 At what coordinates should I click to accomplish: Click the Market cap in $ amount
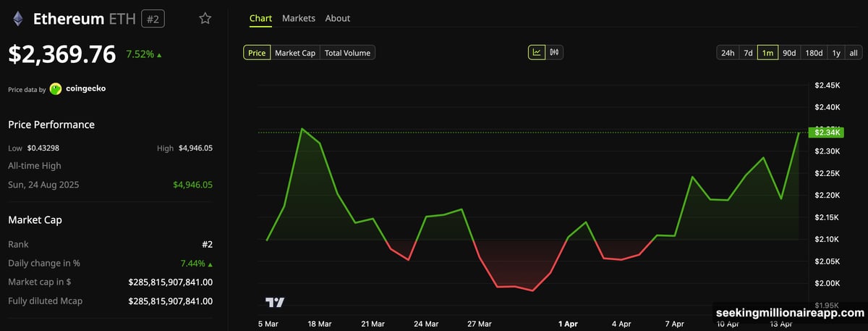pos(171,282)
